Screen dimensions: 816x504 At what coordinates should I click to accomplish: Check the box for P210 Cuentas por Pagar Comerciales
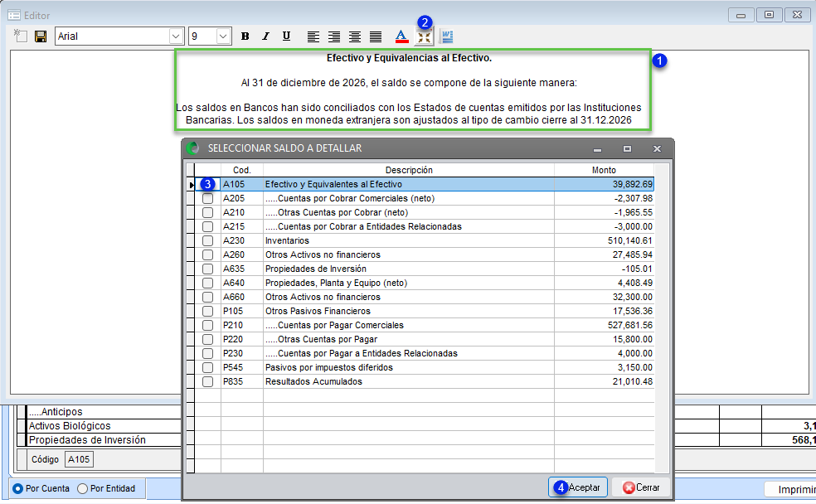(x=207, y=325)
